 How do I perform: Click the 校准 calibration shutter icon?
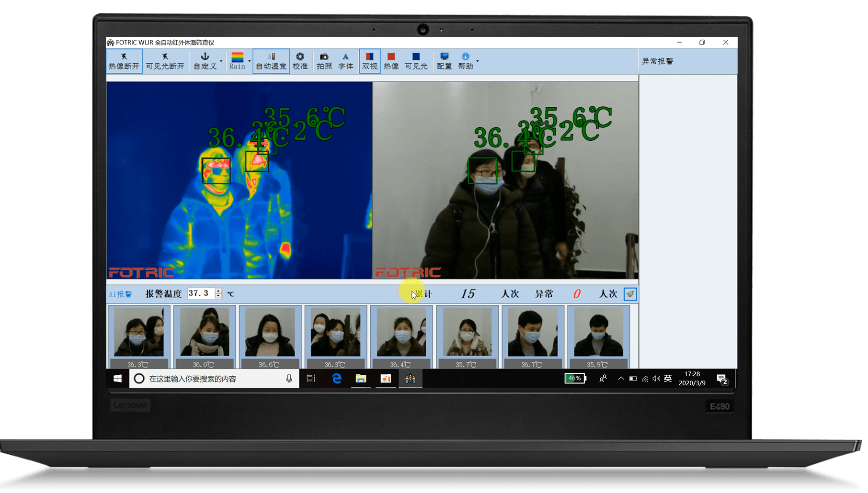(300, 56)
